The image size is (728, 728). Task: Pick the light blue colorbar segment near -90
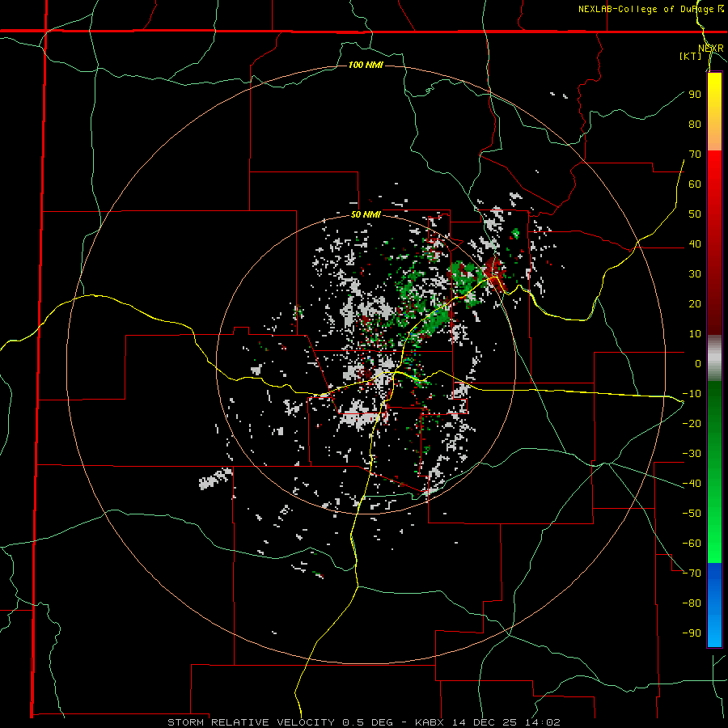point(714,632)
